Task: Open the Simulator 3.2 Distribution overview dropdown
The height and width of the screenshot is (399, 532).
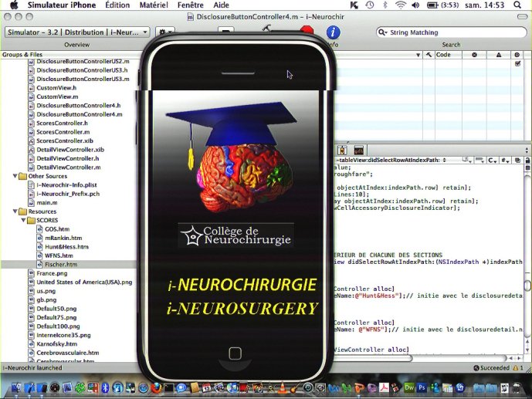Action: 77,32
